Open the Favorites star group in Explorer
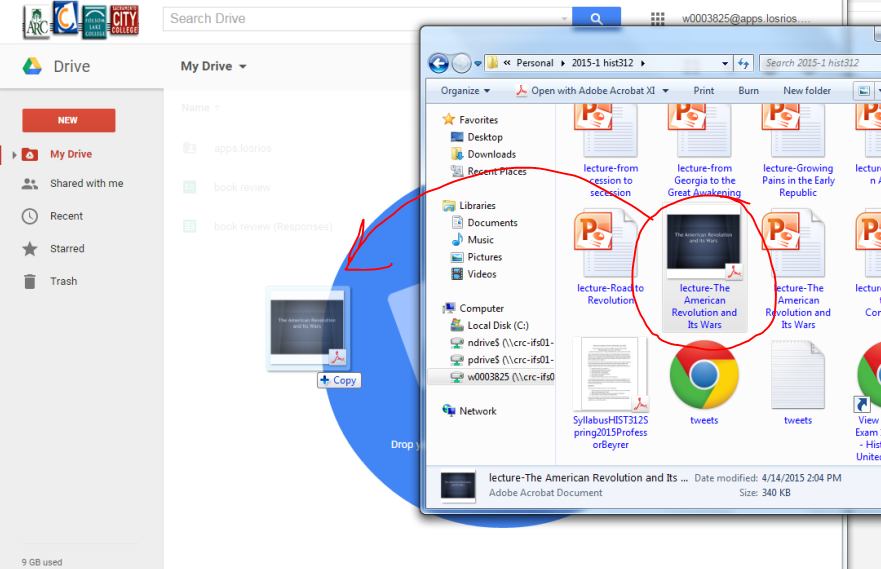The height and width of the screenshot is (569, 881). (470, 120)
